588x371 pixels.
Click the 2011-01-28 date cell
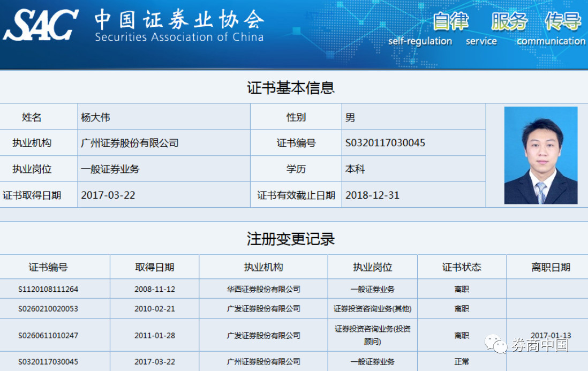(155, 335)
